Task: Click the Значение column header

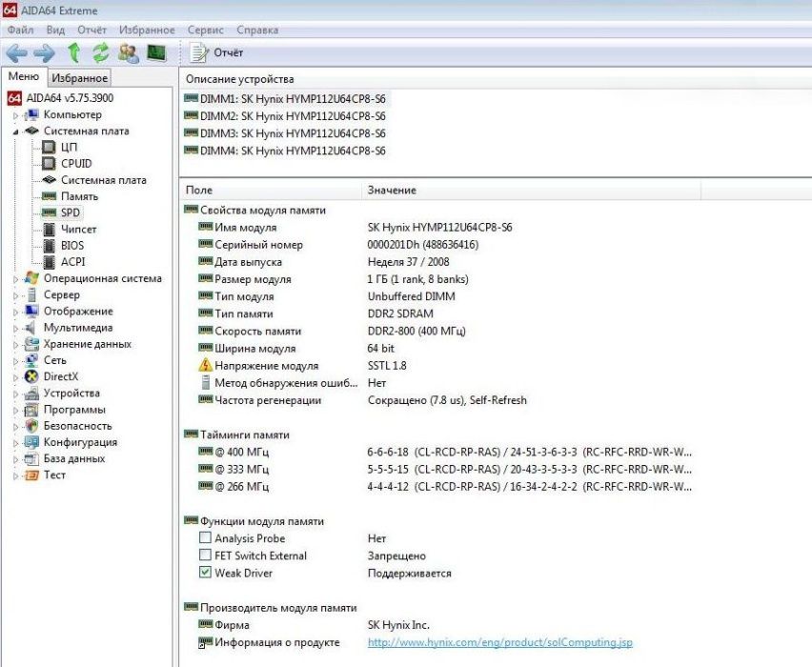Action: 531,190
